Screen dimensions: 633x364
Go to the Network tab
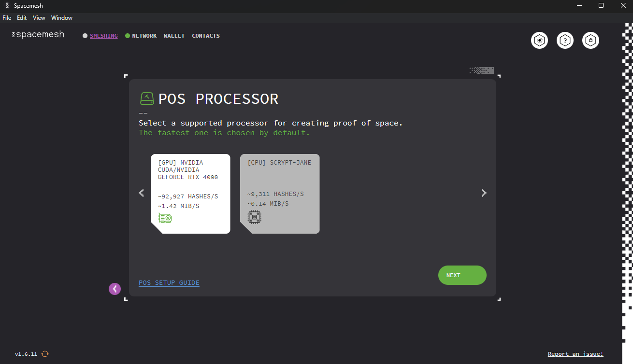click(x=144, y=36)
